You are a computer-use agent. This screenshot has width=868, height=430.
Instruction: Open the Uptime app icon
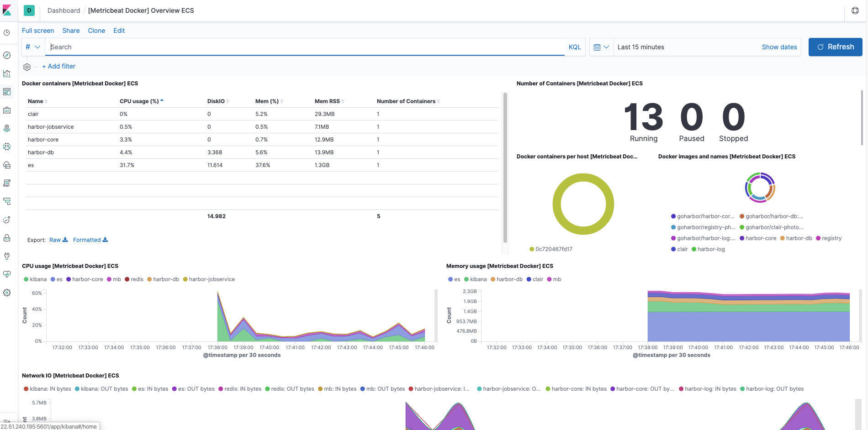tap(7, 220)
